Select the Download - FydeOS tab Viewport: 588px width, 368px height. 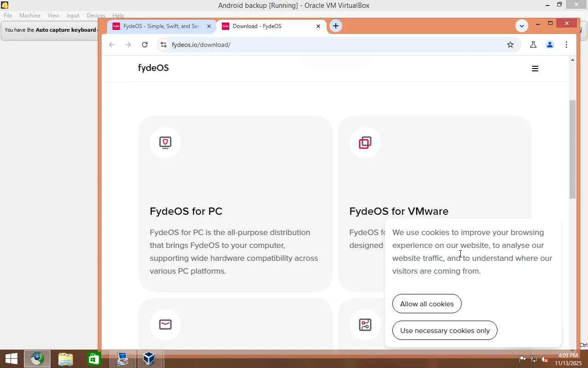coord(271,26)
